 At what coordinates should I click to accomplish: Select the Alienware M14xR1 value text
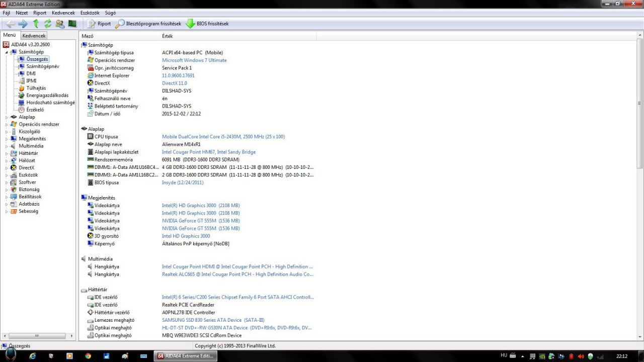click(182, 144)
